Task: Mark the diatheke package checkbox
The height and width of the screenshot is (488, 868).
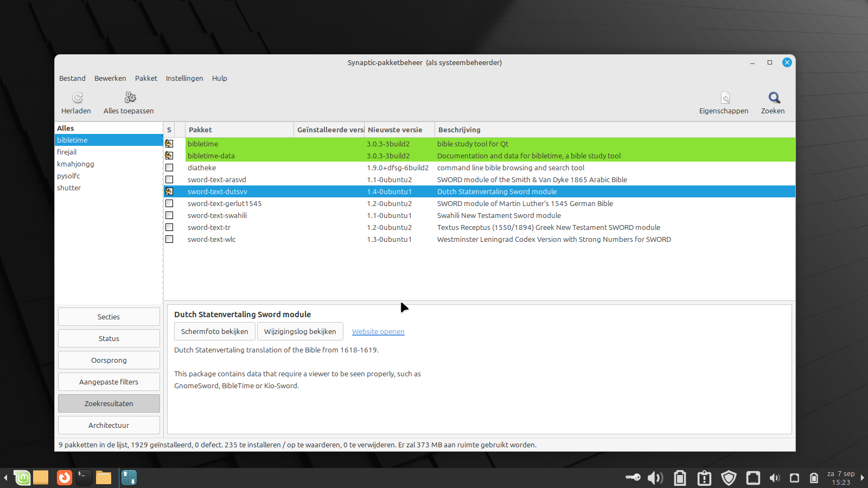Action: [169, 168]
